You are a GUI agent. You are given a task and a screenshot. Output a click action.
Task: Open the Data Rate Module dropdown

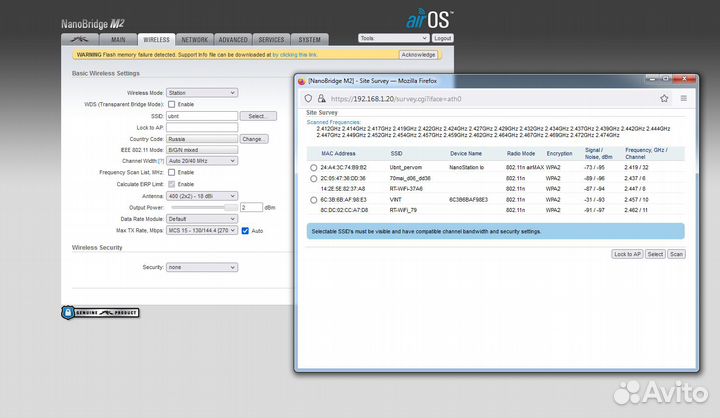coord(202,219)
